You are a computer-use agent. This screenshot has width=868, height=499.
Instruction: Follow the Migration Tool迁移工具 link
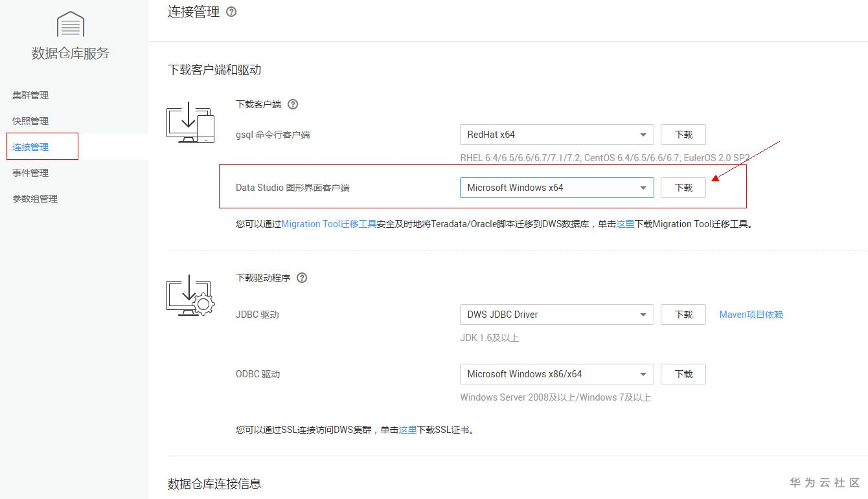click(329, 224)
